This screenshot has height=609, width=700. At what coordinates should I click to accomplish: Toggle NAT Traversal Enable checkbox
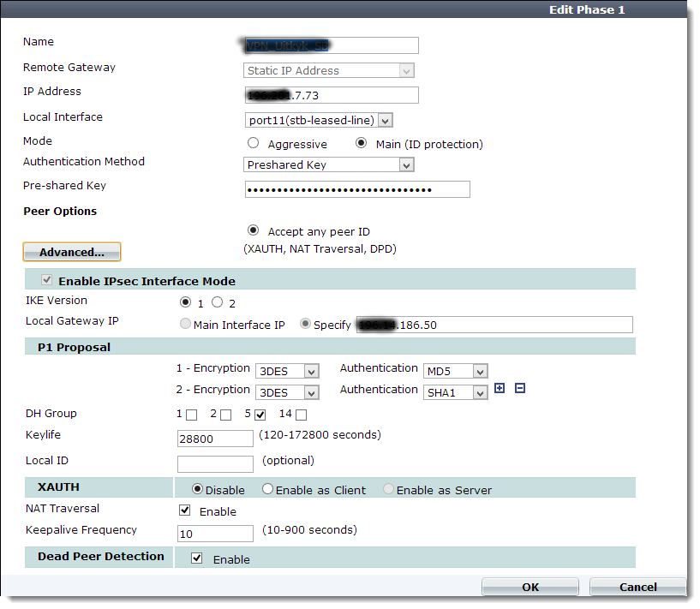click(x=185, y=510)
